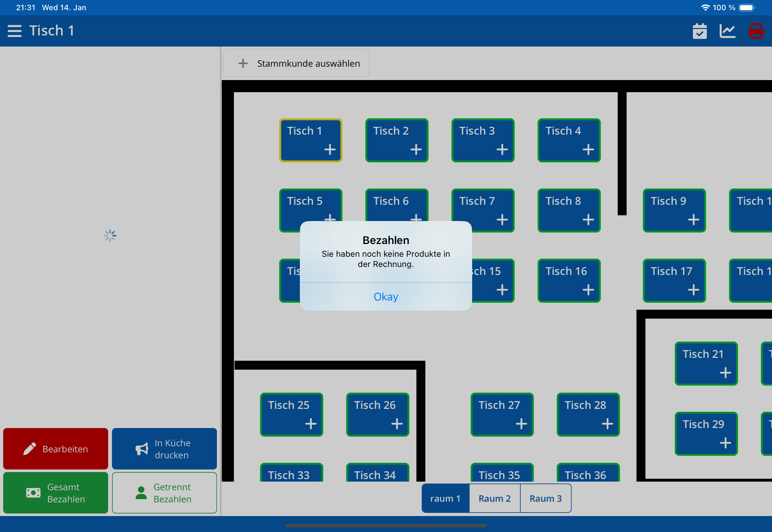Select the Tisch 7 table label

click(477, 201)
